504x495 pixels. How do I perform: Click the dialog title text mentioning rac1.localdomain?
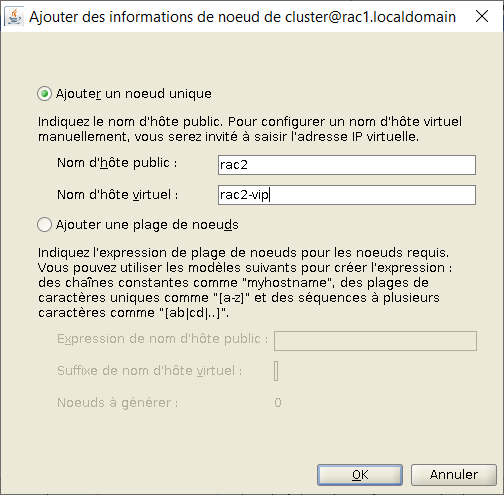tap(242, 17)
